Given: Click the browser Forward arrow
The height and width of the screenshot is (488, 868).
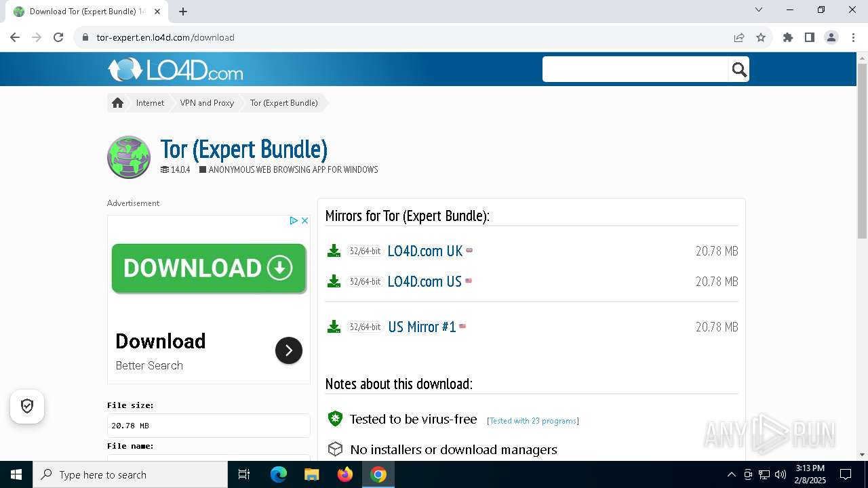Looking at the screenshot, I should point(37,37).
